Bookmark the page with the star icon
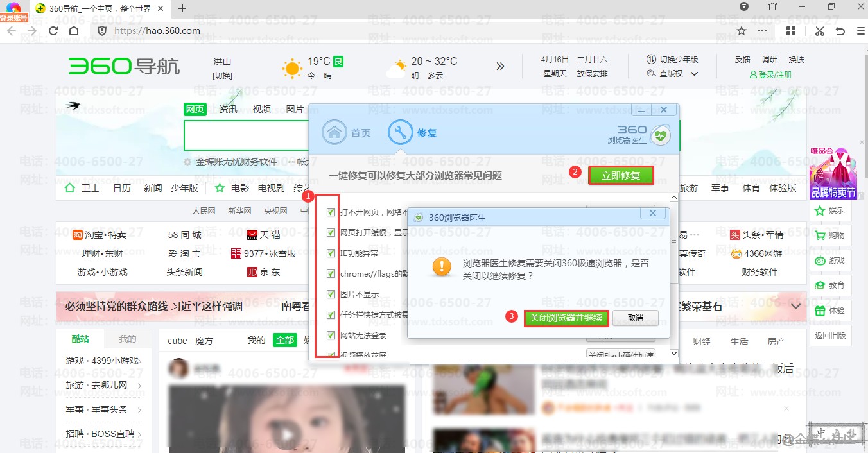Screen dimensions: 868x453 [x=742, y=31]
